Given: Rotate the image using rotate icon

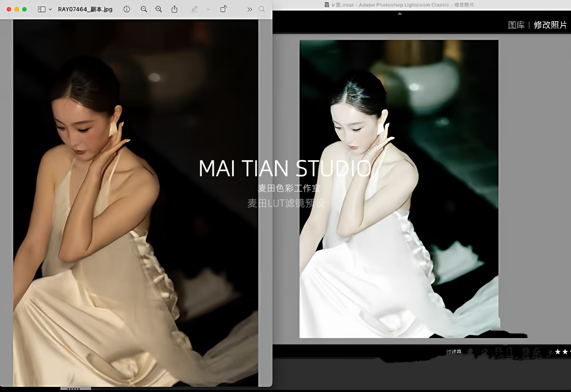Looking at the screenshot, I should (x=223, y=9).
